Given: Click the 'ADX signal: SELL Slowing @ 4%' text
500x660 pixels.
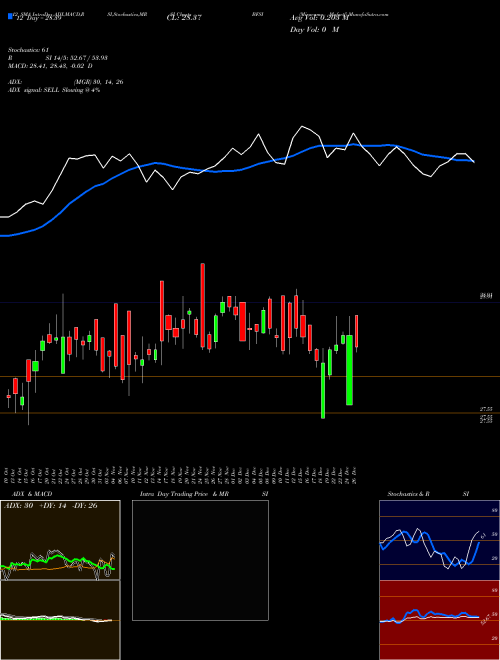Looking at the screenshot, I should [54, 90].
